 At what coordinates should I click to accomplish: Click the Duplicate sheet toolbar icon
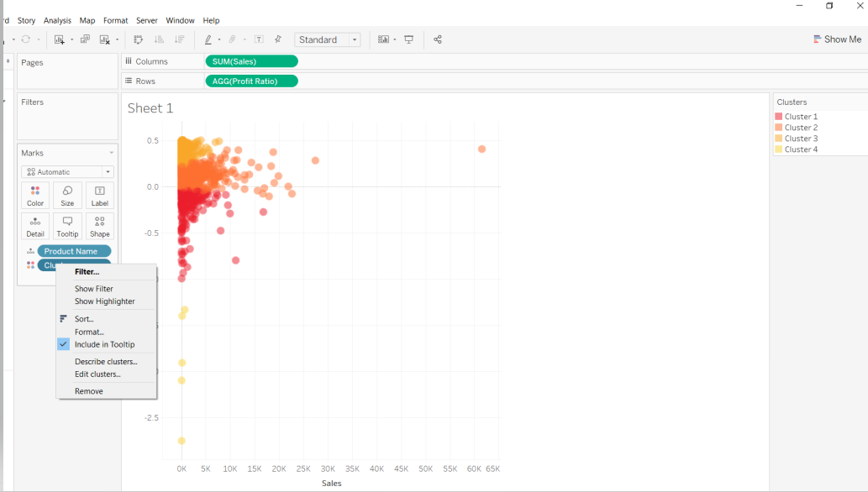tap(85, 39)
